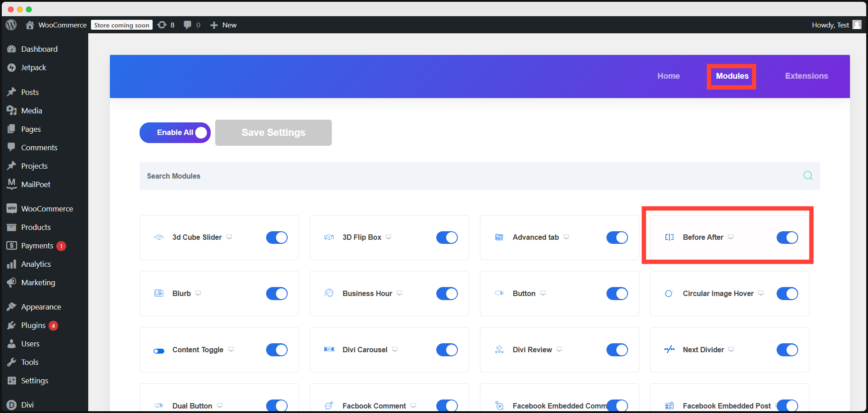Click the Divi Review stars icon
868x413 pixels.
pos(499,349)
